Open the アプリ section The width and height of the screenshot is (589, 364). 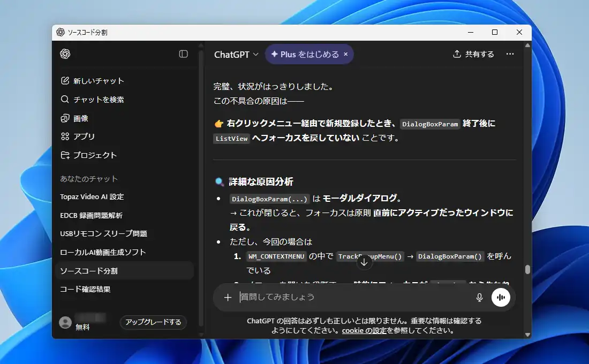(84, 136)
